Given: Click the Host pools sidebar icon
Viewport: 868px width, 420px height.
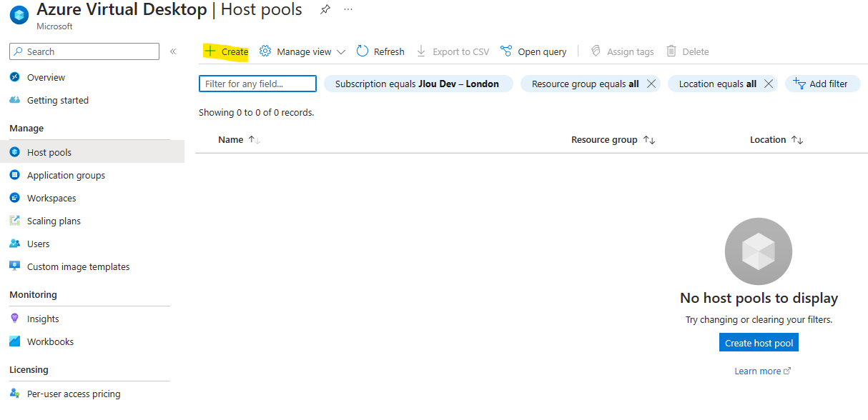Looking at the screenshot, I should pyautogui.click(x=15, y=152).
